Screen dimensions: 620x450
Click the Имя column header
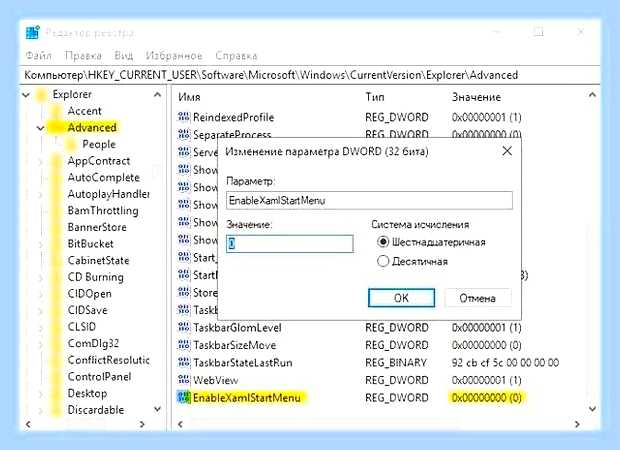click(x=189, y=97)
